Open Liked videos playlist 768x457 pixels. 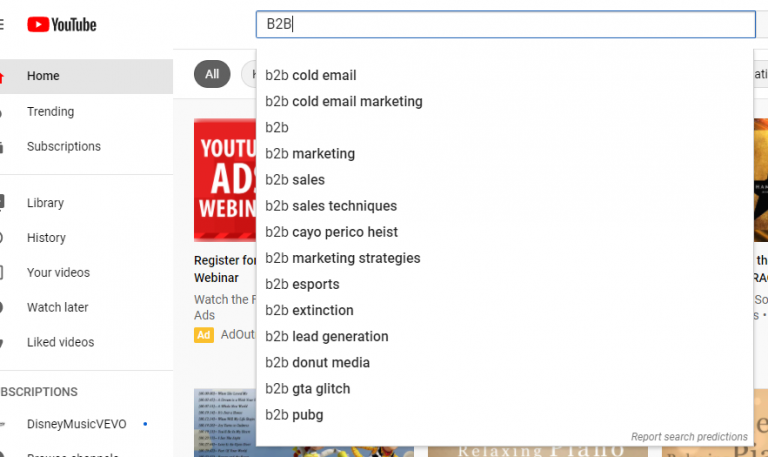tap(86, 342)
